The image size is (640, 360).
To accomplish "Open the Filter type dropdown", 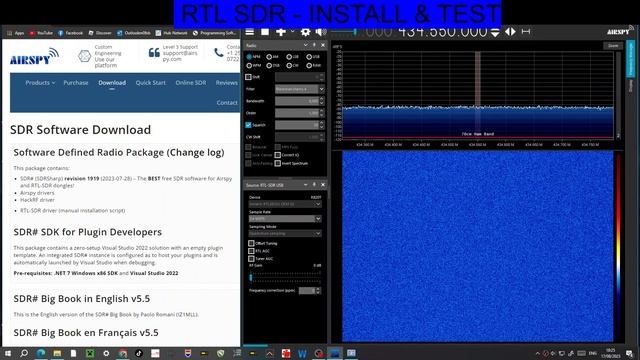I will pyautogui.click(x=300, y=89).
